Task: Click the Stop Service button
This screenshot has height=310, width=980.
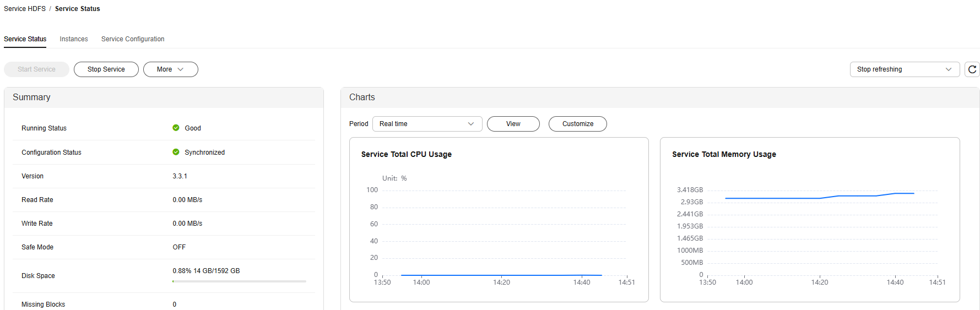Action: pos(106,69)
